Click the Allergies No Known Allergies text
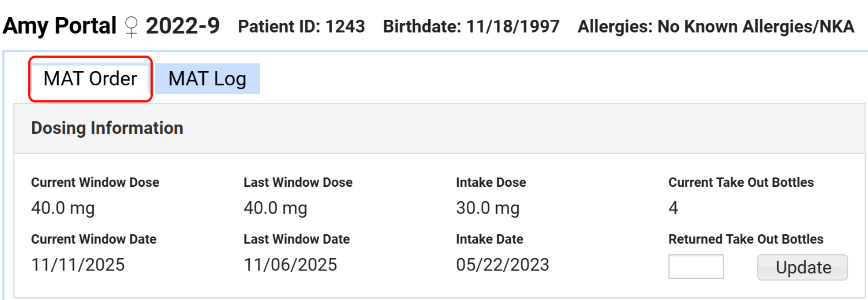The width and height of the screenshot is (868, 300). pos(716,27)
